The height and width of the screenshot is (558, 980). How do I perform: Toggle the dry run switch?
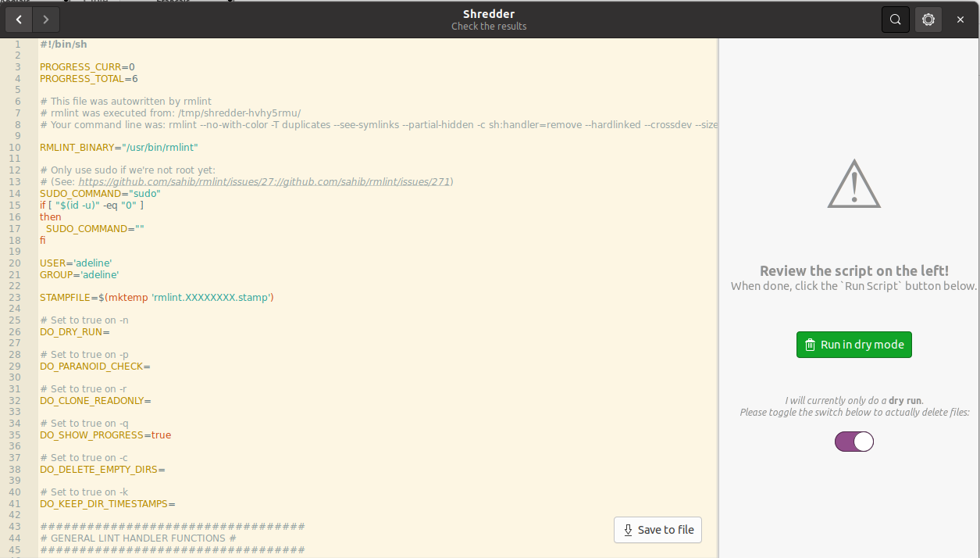point(853,442)
